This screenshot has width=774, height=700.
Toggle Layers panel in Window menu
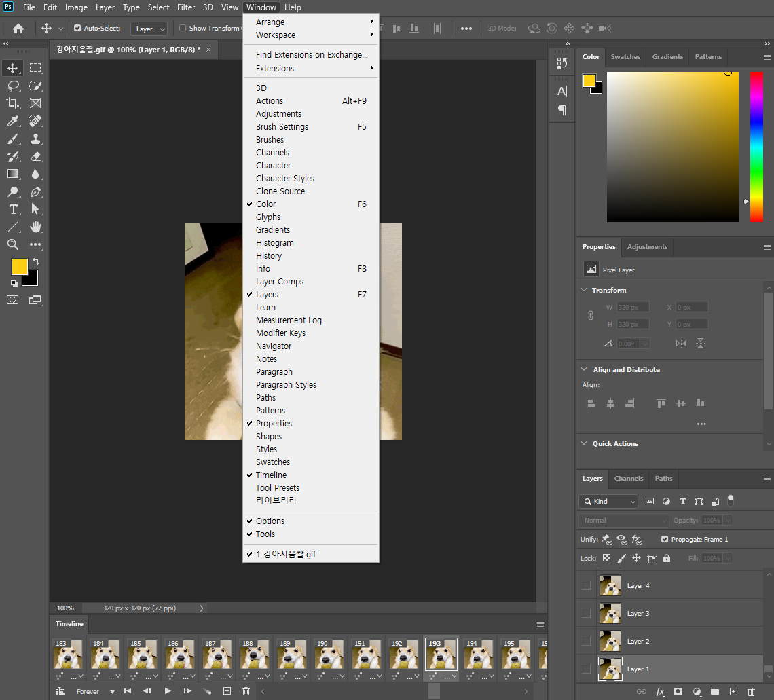pos(311,295)
